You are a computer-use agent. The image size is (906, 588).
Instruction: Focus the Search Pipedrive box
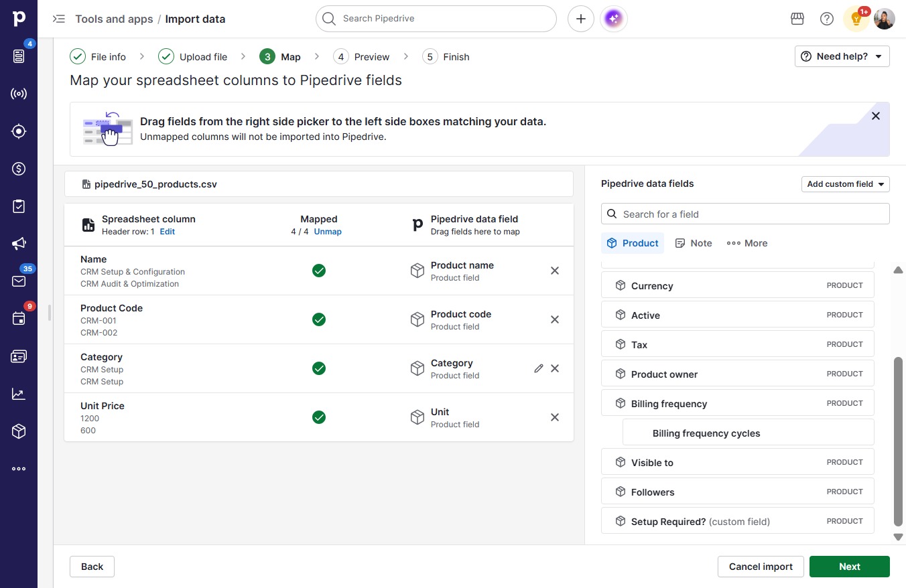coord(436,19)
